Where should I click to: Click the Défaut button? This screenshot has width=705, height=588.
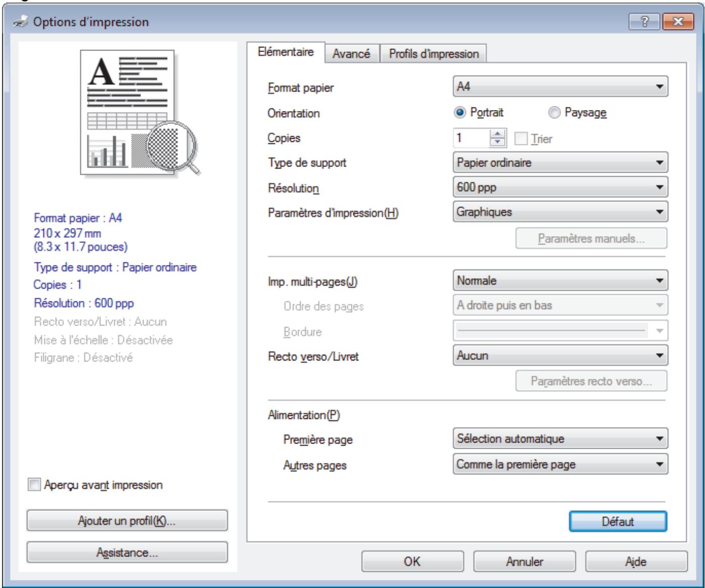point(618,522)
